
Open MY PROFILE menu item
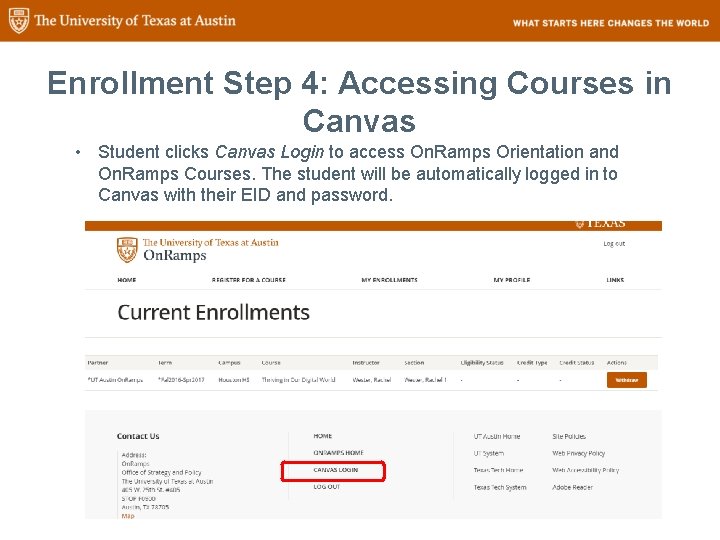(512, 280)
